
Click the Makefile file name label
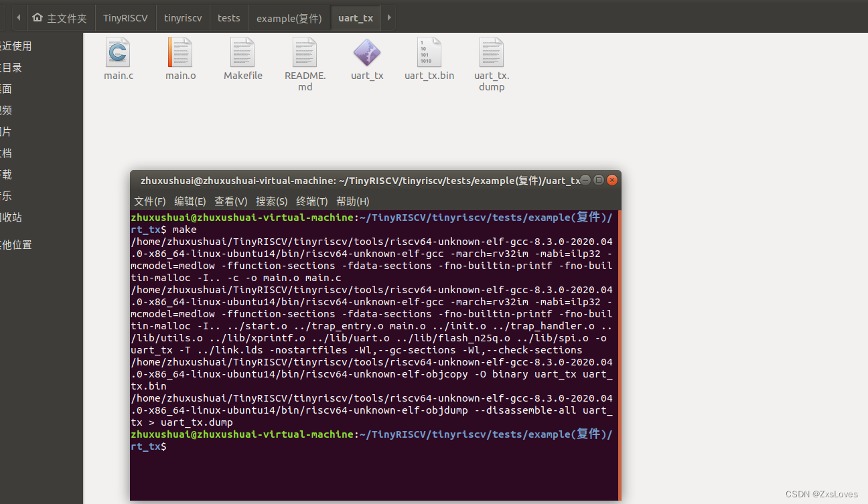pyautogui.click(x=243, y=76)
